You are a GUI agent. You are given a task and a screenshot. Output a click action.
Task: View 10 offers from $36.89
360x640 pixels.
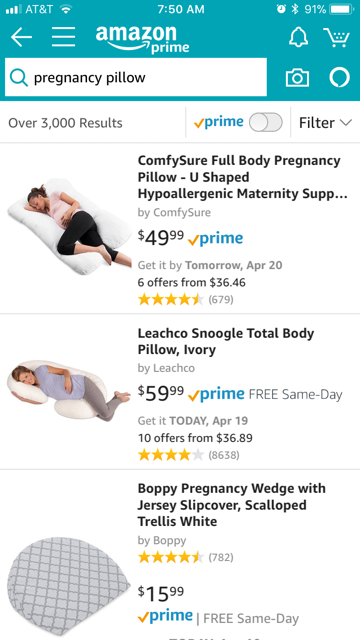point(195,438)
